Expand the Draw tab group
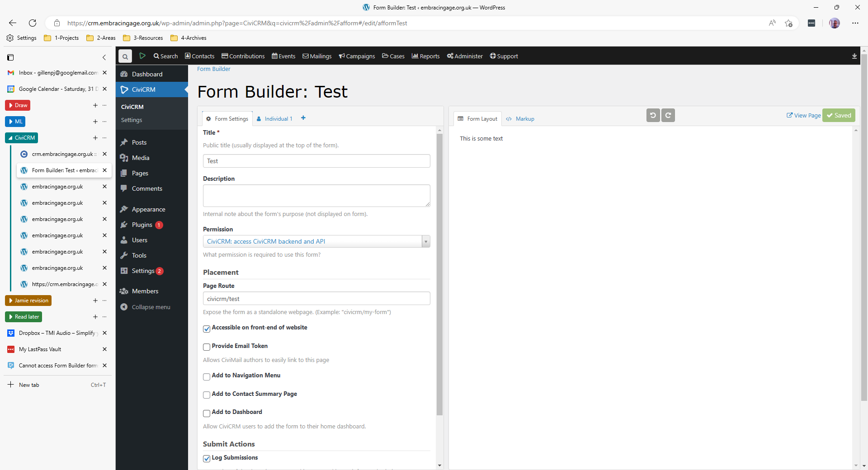The height and width of the screenshot is (470, 868). 18,105
